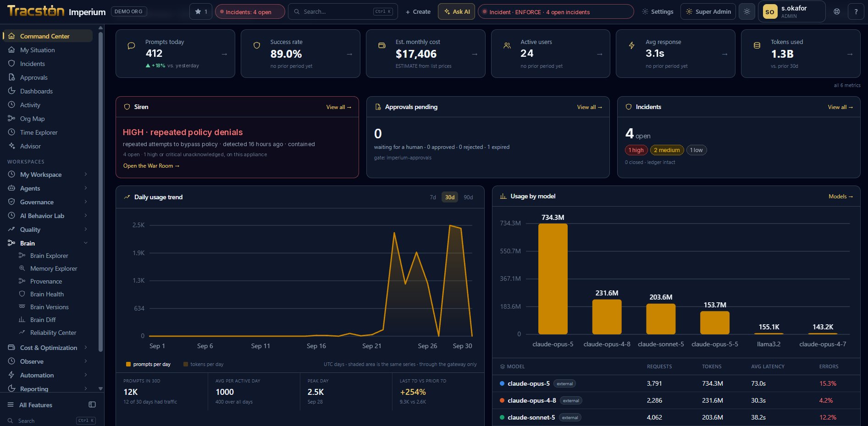Toggle the prompts per day legend series
Viewport: 868px width, 426px height.
[x=148, y=364]
